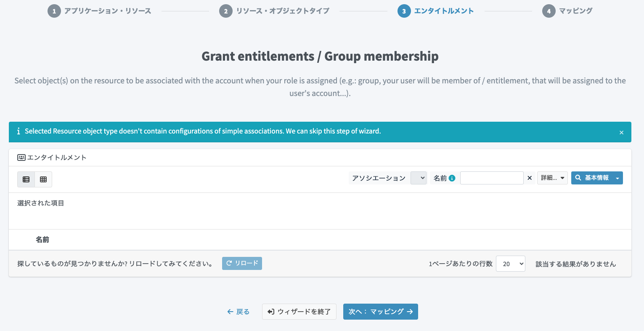Exit via ウィザードを終了 button
The width and height of the screenshot is (644, 331).
coord(299,312)
